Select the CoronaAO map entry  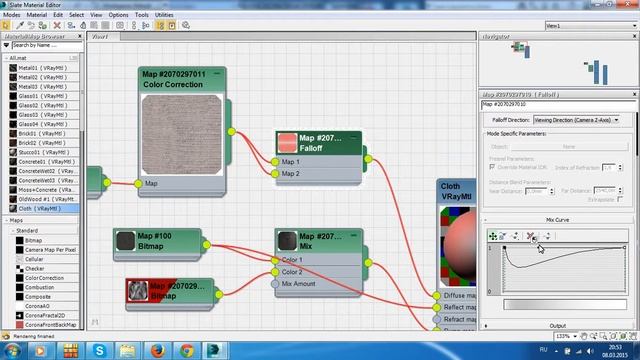click(37, 306)
